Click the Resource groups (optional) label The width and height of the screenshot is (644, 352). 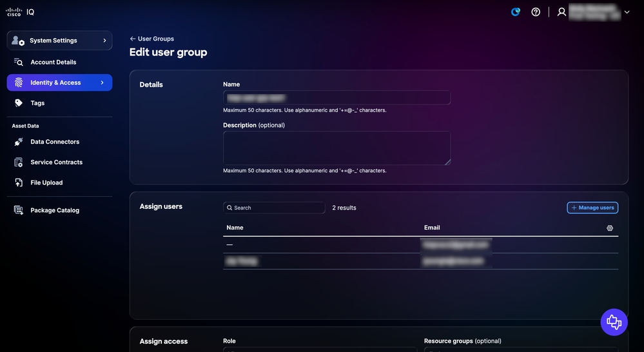click(x=462, y=341)
